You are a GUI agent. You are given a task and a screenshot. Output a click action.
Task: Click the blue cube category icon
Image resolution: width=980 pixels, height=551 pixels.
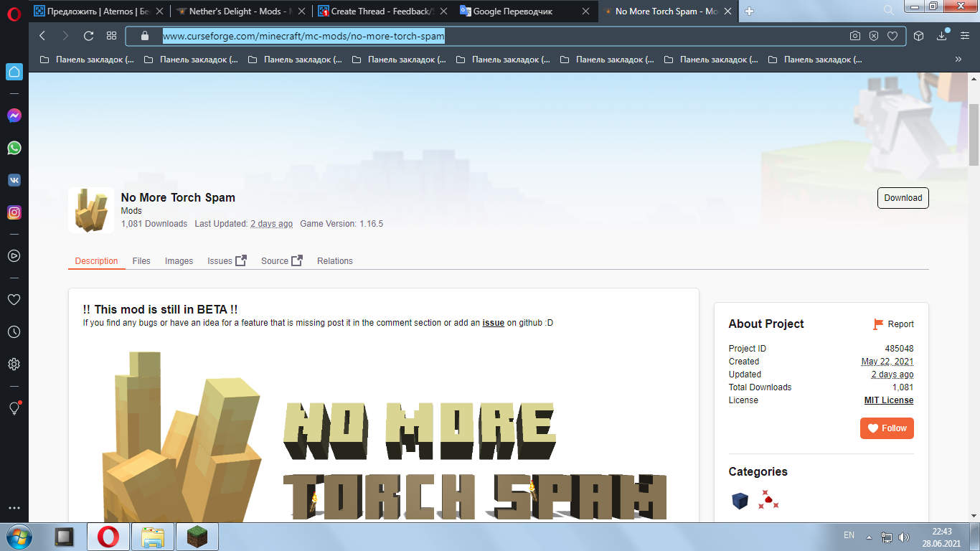click(740, 500)
